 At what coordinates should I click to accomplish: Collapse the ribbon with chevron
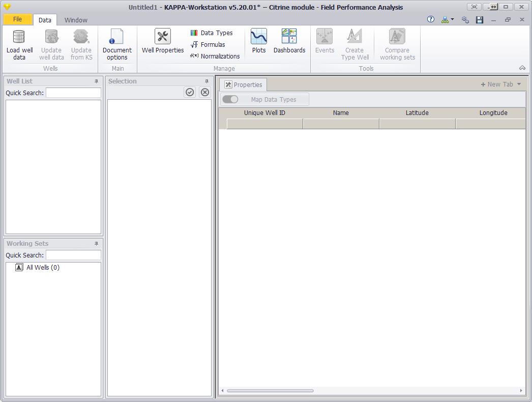click(522, 68)
